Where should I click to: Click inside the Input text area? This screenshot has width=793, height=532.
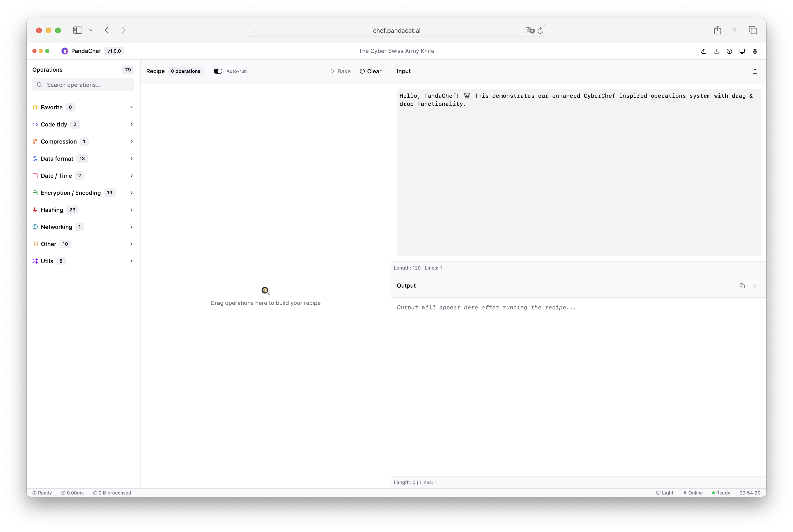[x=578, y=172]
